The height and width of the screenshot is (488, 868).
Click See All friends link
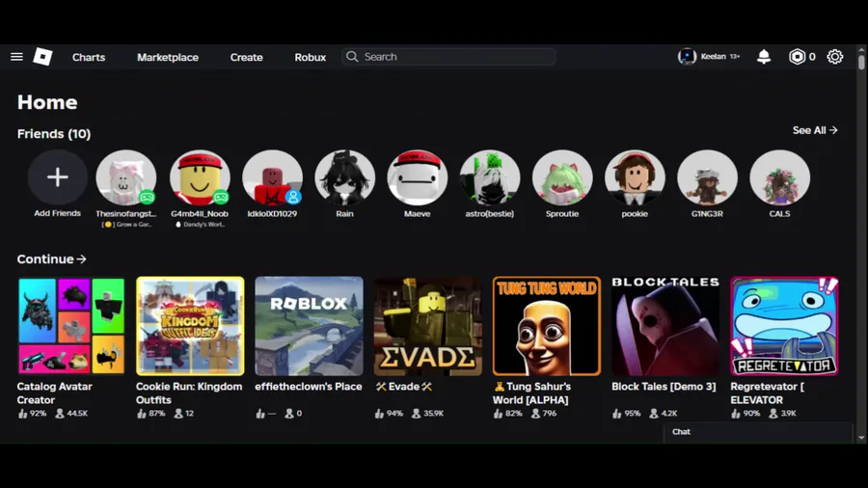[815, 130]
